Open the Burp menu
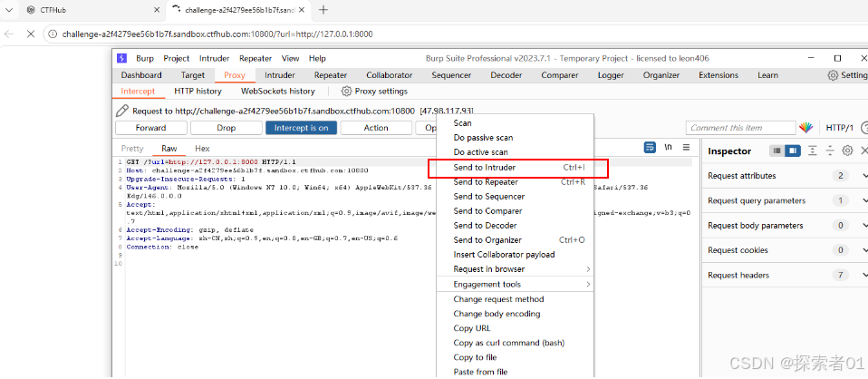The height and width of the screenshot is (379, 868). tap(145, 58)
